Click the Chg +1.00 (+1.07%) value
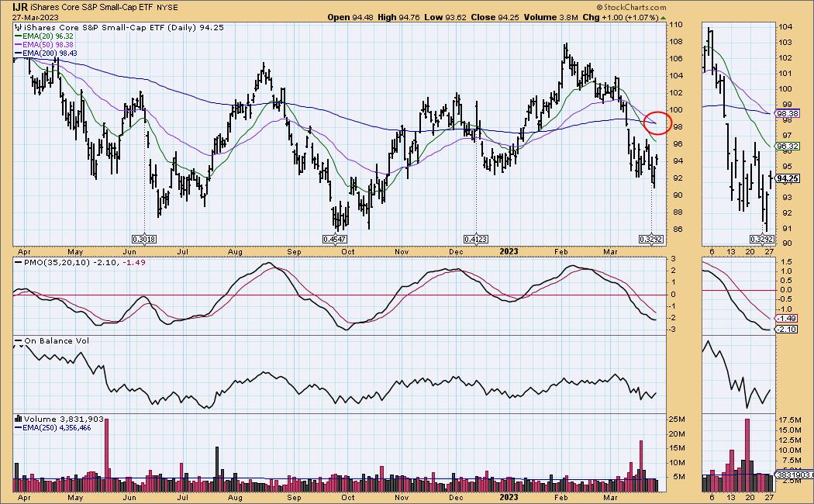The image size is (814, 504). tap(621, 17)
